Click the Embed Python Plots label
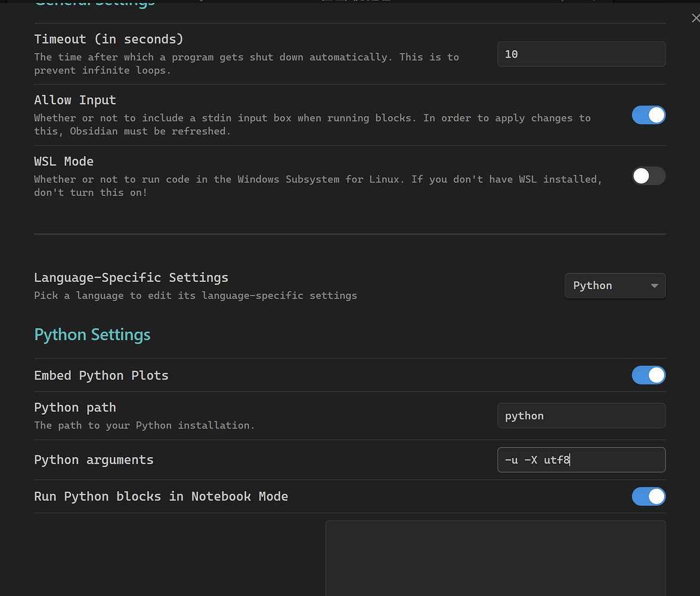This screenshot has height=596, width=700. pyautogui.click(x=101, y=375)
